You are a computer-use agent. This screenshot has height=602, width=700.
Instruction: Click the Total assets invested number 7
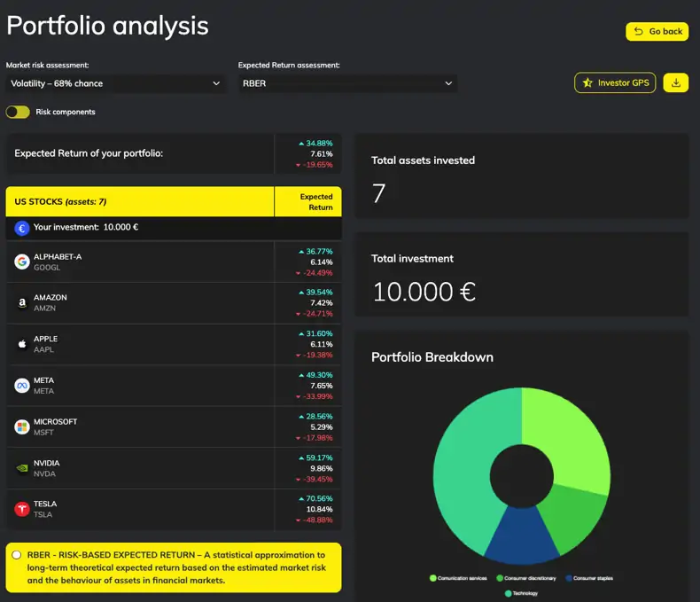[x=378, y=193]
